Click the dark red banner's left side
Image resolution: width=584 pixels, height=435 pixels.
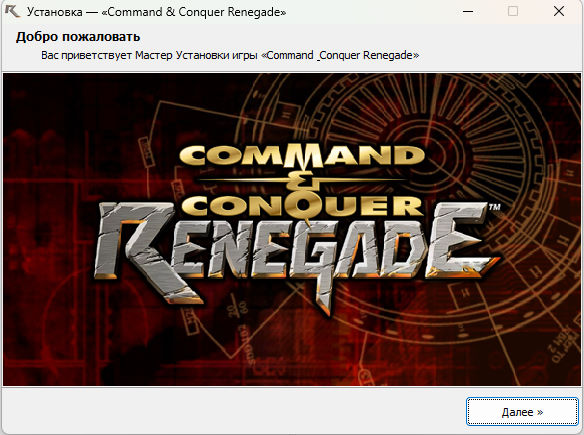pos(48,229)
